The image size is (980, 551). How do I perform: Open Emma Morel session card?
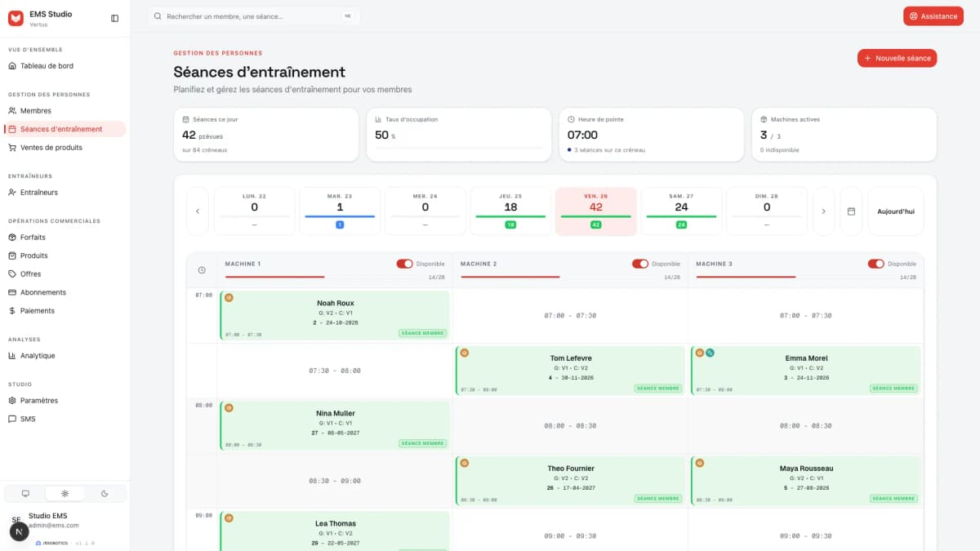click(806, 371)
